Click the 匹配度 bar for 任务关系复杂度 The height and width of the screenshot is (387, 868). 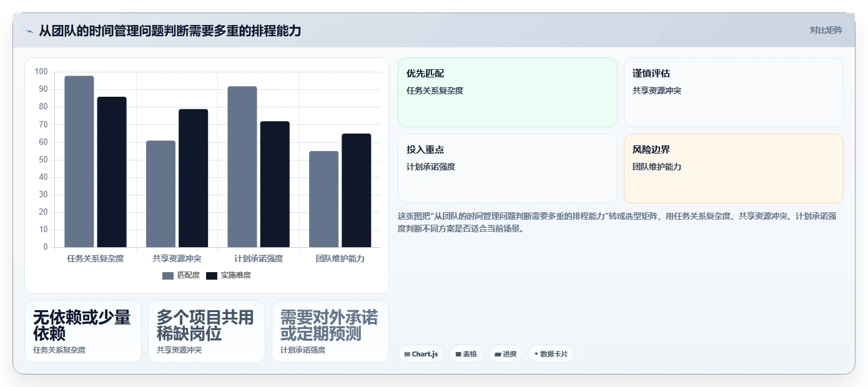pyautogui.click(x=79, y=162)
